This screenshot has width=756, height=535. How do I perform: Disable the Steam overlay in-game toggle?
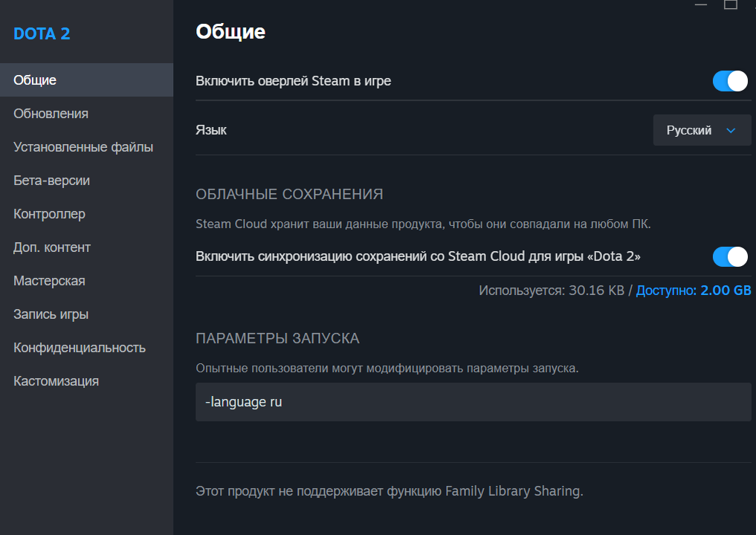point(729,81)
